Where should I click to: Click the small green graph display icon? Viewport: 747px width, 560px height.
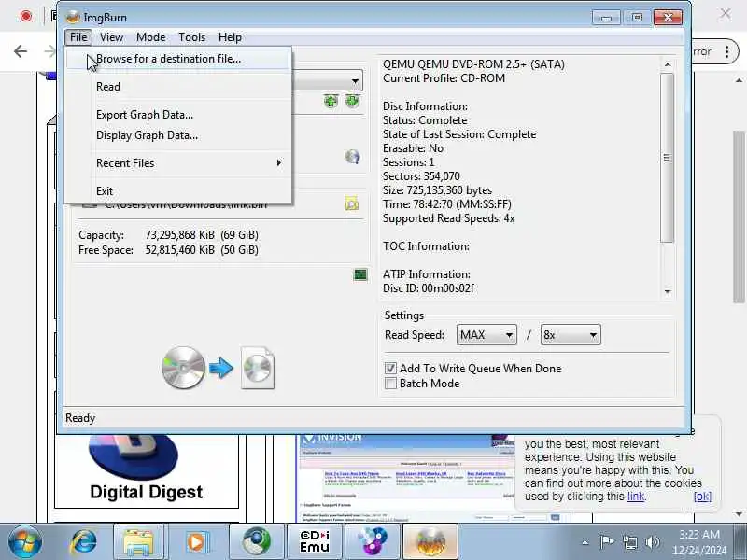click(x=360, y=274)
